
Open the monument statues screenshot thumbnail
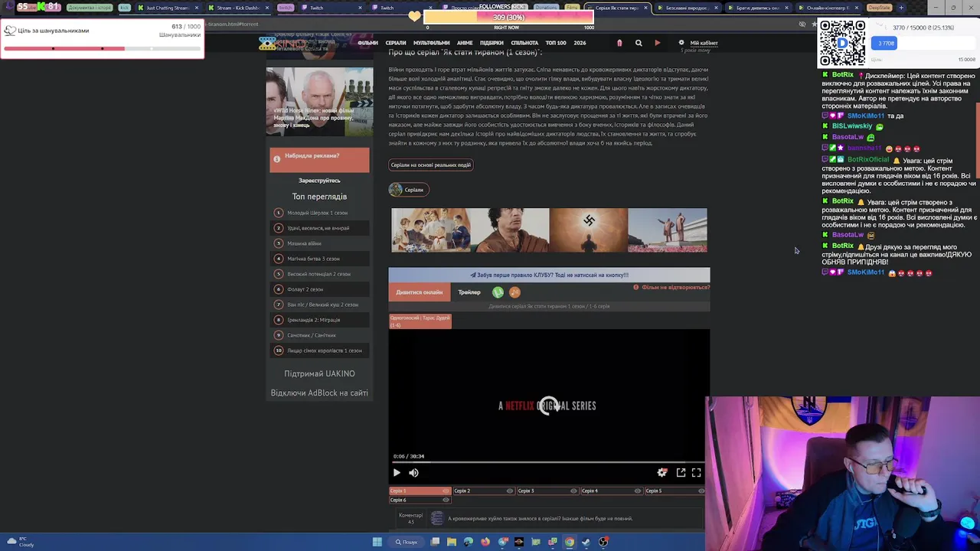tap(668, 230)
